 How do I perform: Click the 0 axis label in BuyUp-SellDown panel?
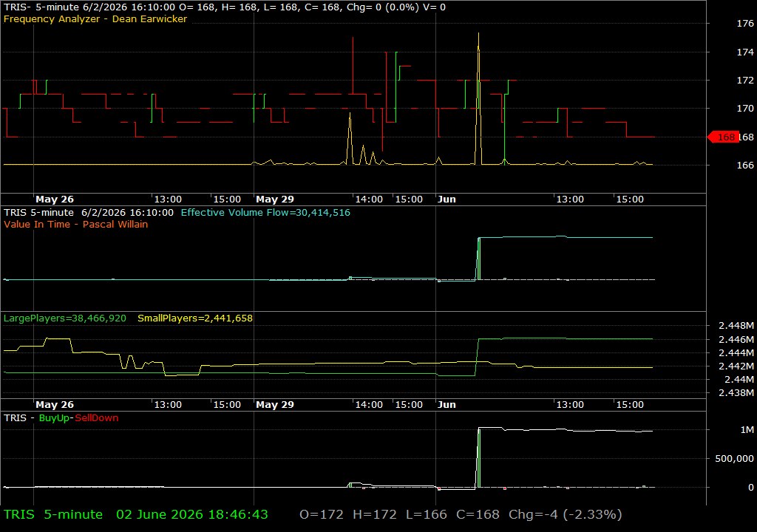(751, 488)
